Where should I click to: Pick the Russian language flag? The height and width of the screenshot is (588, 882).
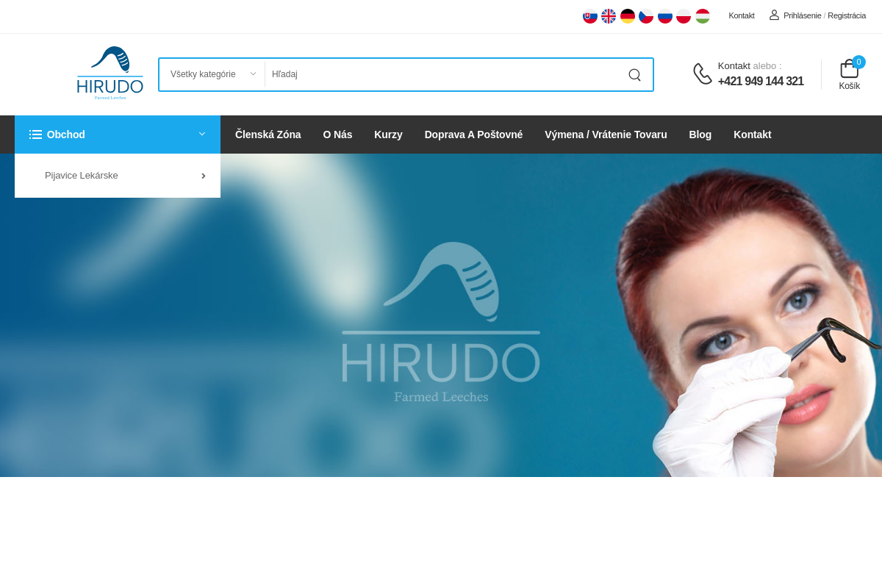coord(664,15)
